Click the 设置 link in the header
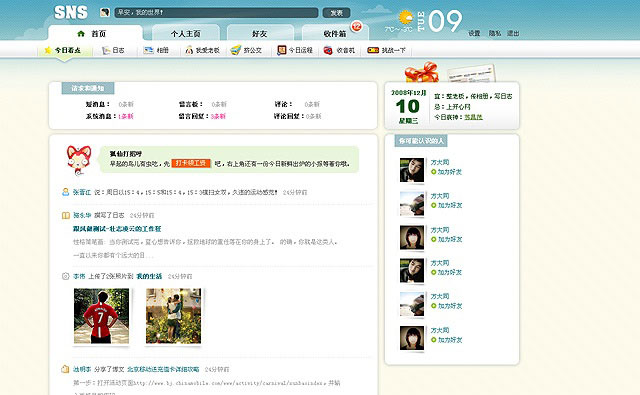Viewport: 640px width, 395px height. [x=474, y=33]
